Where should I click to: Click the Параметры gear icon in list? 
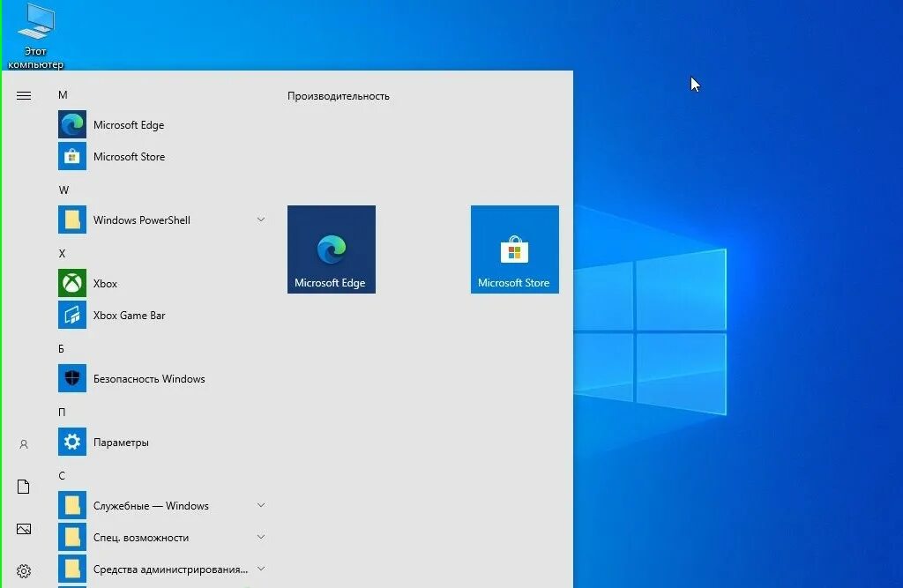(x=72, y=441)
